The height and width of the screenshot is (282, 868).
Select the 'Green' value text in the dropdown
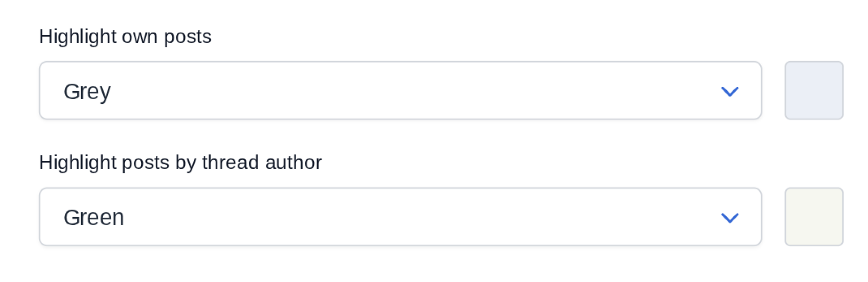pyautogui.click(x=94, y=218)
